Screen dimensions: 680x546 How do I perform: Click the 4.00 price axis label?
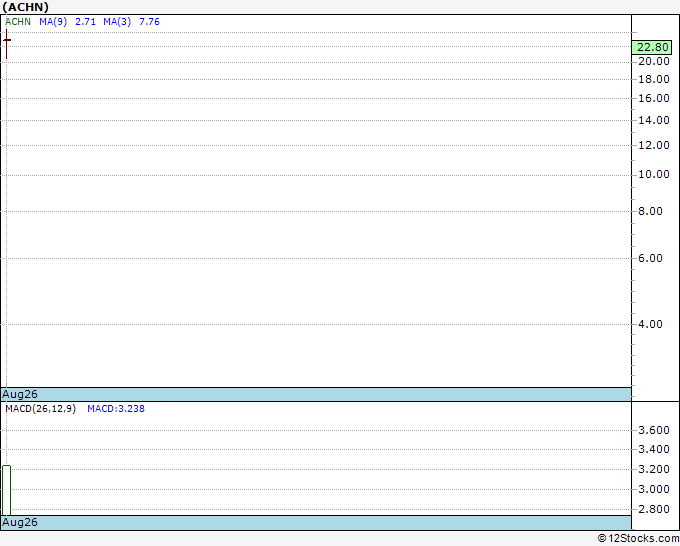tap(650, 324)
